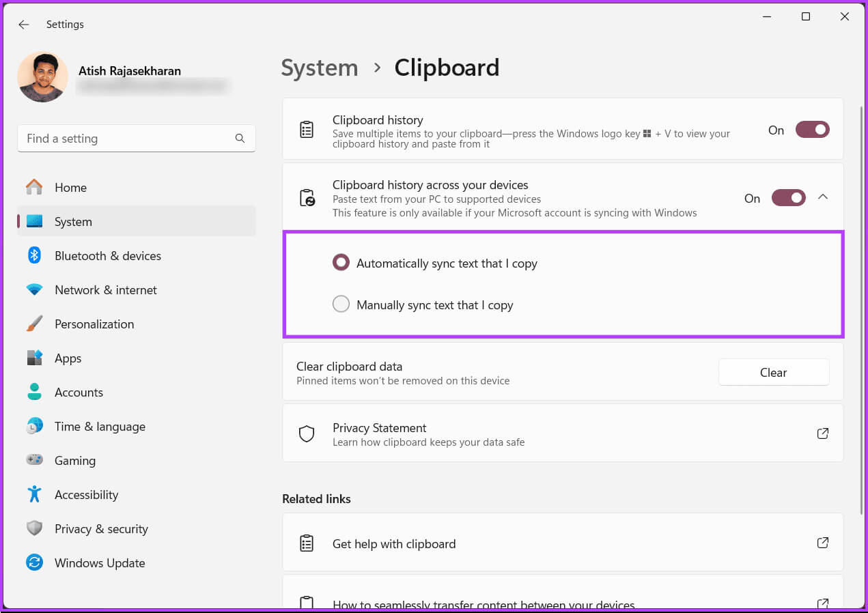Click the Get help clipboard icon
Image resolution: width=868 pixels, height=613 pixels.
(307, 543)
